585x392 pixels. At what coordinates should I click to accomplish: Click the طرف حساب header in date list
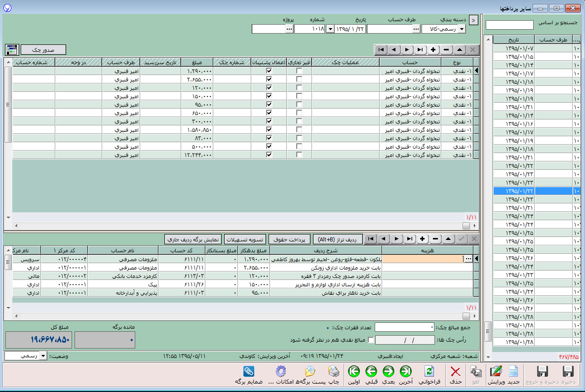click(554, 39)
